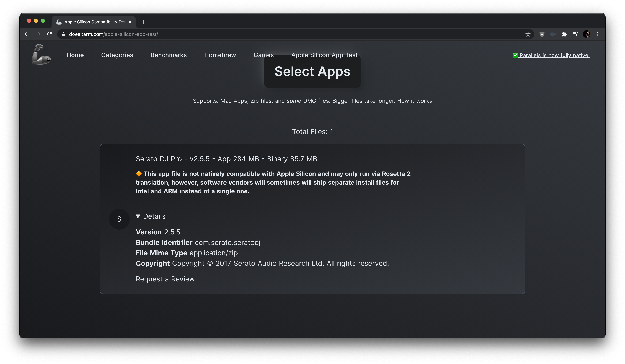Viewport: 625px width, 364px height.
Task: Bookmark this page with the star icon
Action: (x=528, y=34)
